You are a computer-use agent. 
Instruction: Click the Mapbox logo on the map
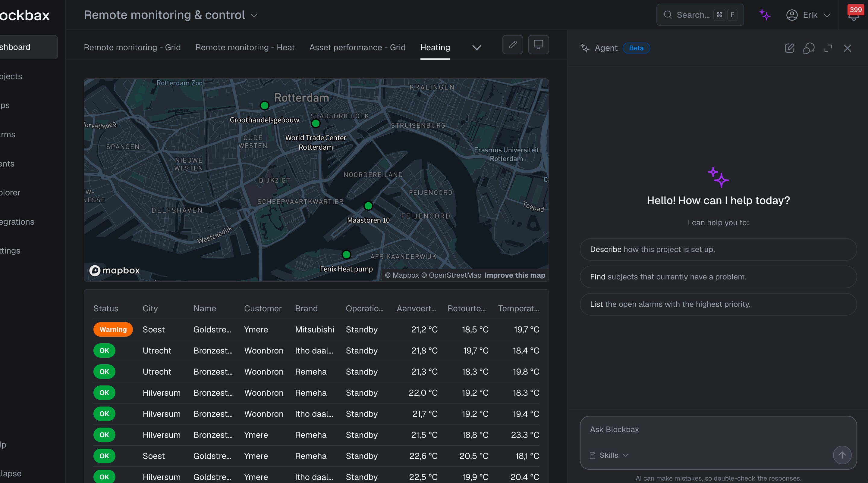click(115, 270)
